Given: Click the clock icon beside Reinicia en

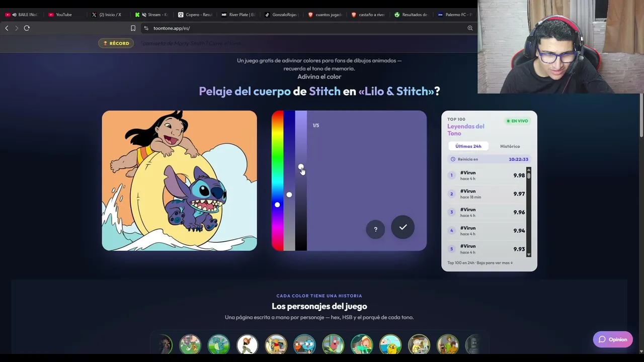Looking at the screenshot, I should click(x=453, y=159).
